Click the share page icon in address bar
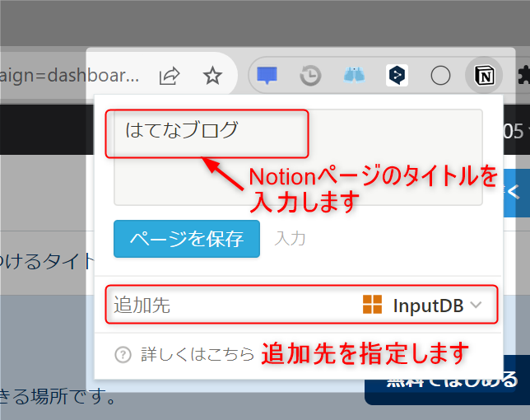 point(170,76)
